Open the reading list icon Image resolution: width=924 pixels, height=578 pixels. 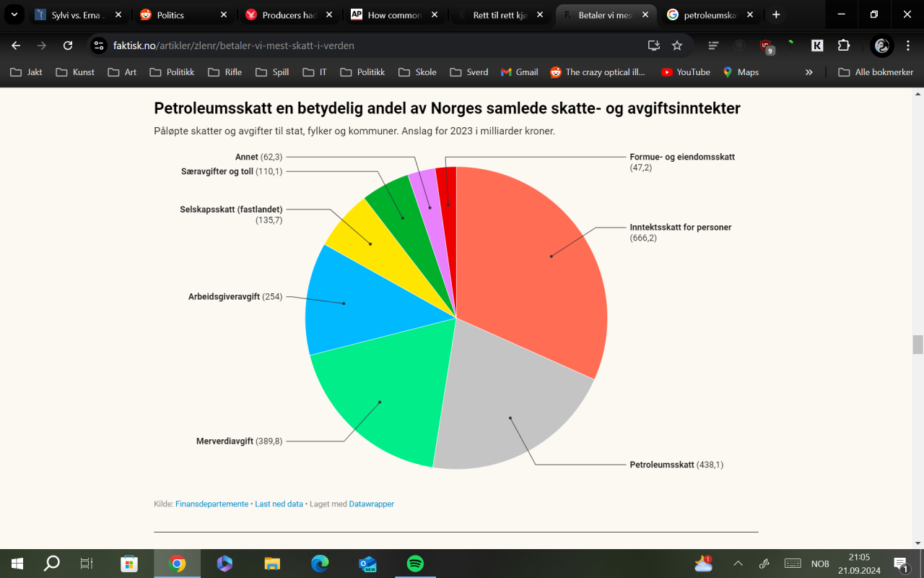pyautogui.click(x=712, y=45)
